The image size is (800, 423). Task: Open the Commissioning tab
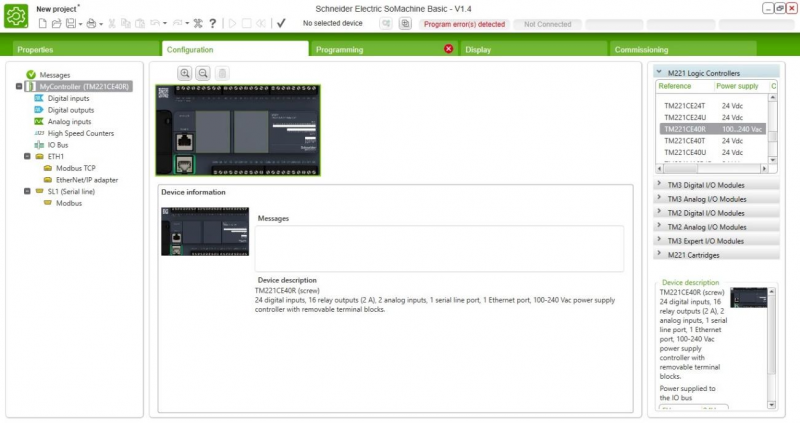(683, 49)
